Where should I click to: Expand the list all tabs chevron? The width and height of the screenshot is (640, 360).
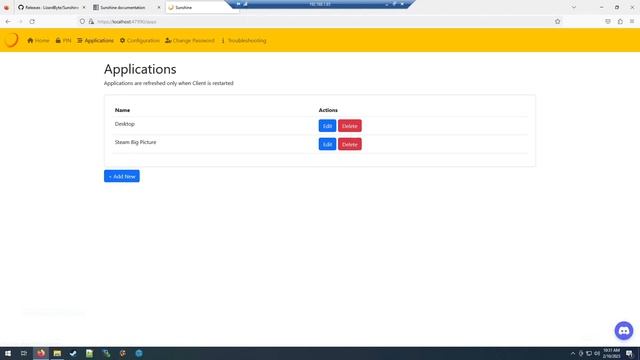(x=573, y=7)
